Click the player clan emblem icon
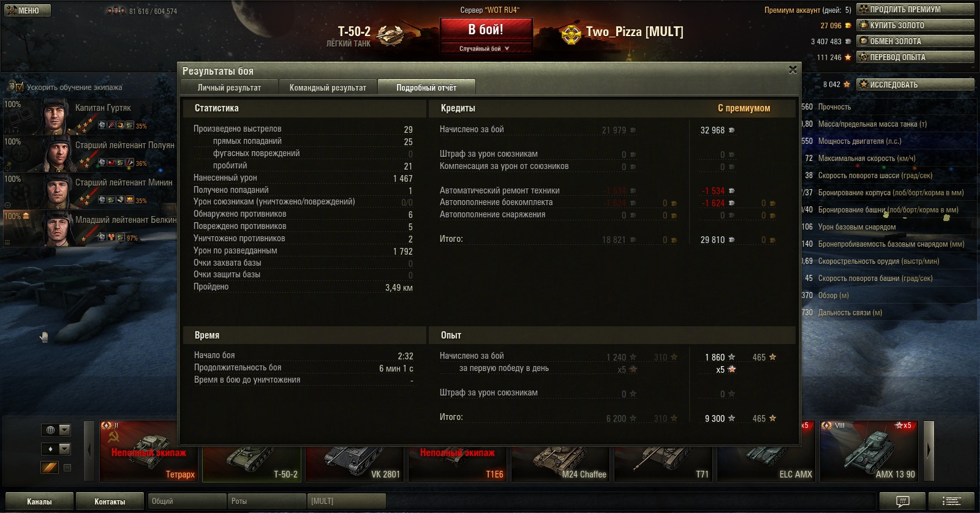 [571, 33]
